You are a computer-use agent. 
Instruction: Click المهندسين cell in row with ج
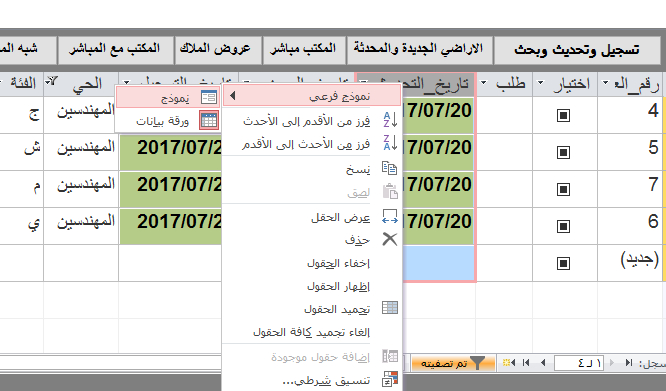[x=81, y=115]
